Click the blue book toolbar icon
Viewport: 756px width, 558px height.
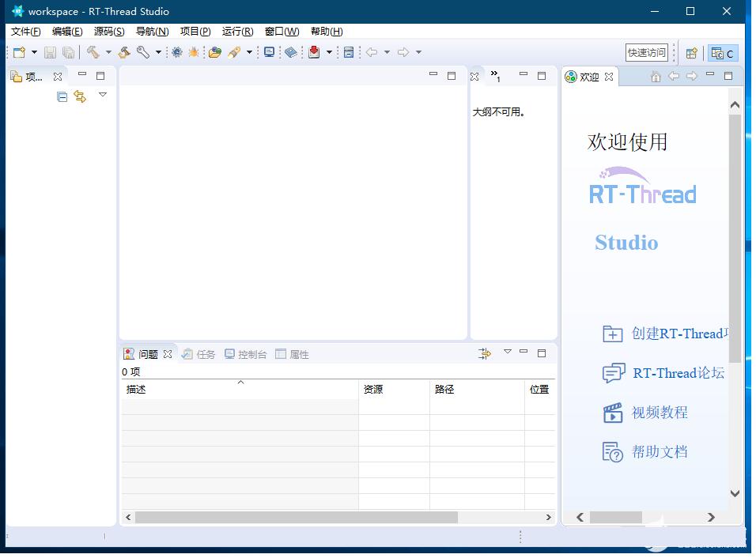click(x=291, y=52)
